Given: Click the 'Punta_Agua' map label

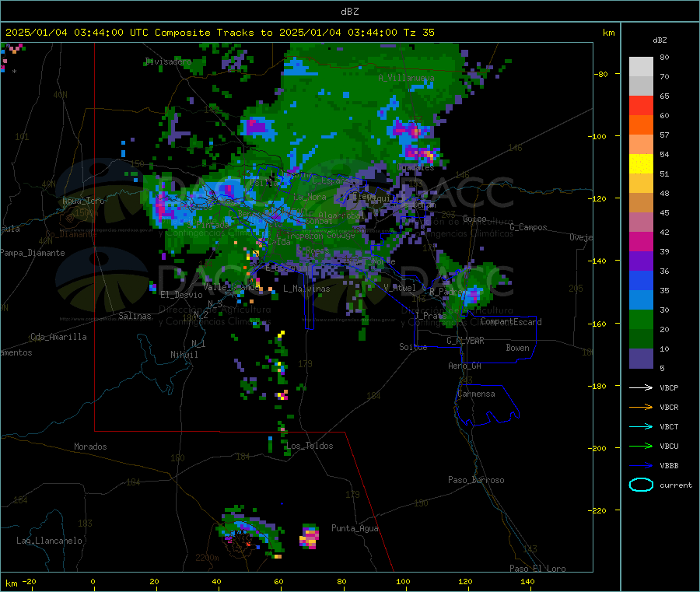Looking at the screenshot, I should click(x=355, y=528).
